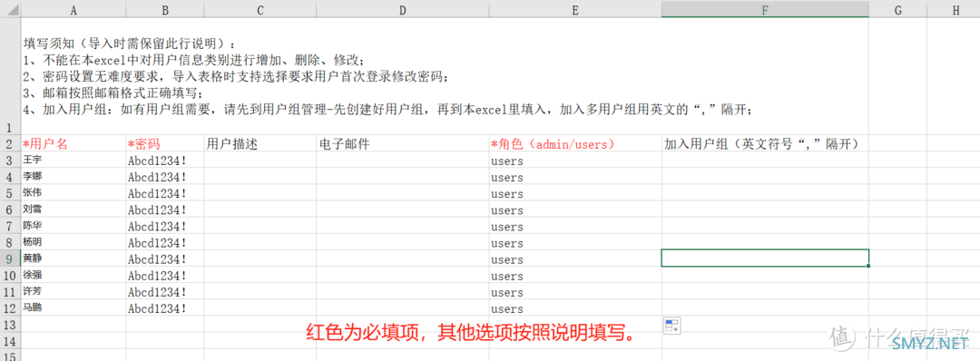Select the cell containing 许芳
The width and height of the screenshot is (980, 361).
pos(73,291)
